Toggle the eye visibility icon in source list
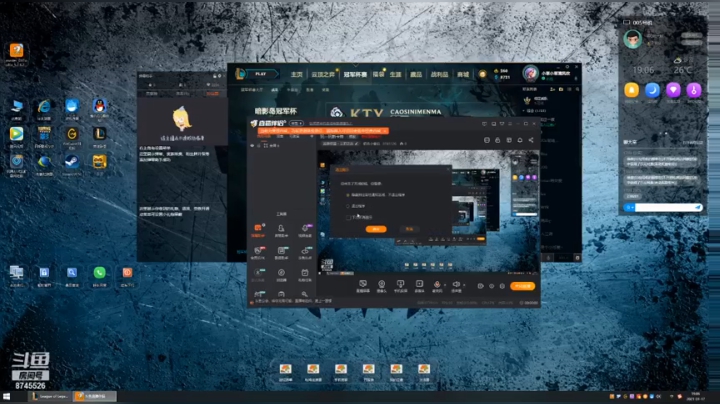The width and height of the screenshot is (720, 404). pyautogui.click(x=252, y=146)
